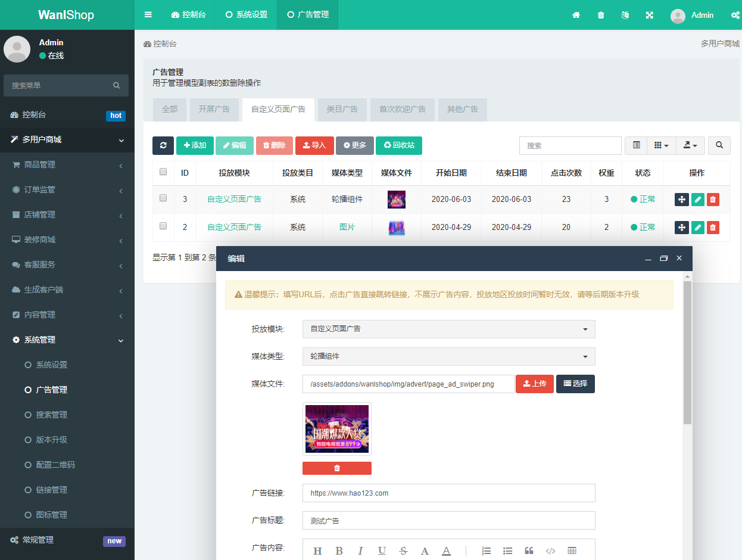Click the language switch icon in top bar

pos(625,15)
